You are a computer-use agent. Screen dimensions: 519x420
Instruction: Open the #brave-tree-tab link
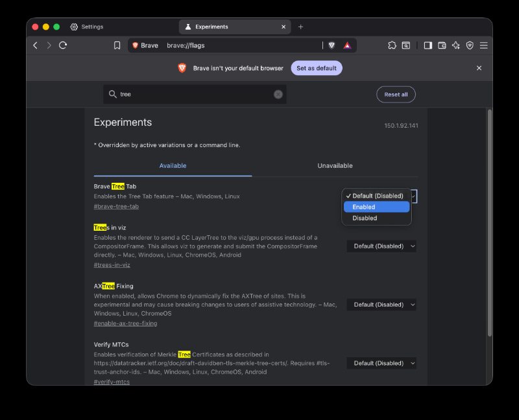click(116, 206)
